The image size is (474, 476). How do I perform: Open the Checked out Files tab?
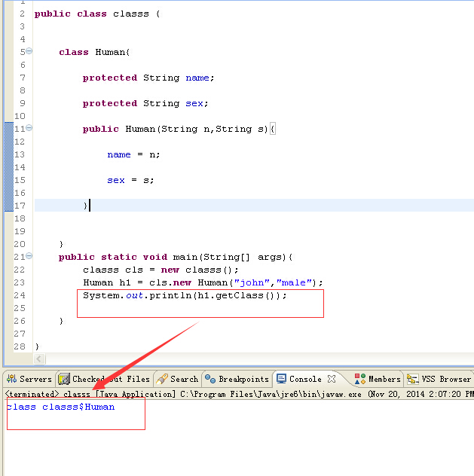point(105,379)
